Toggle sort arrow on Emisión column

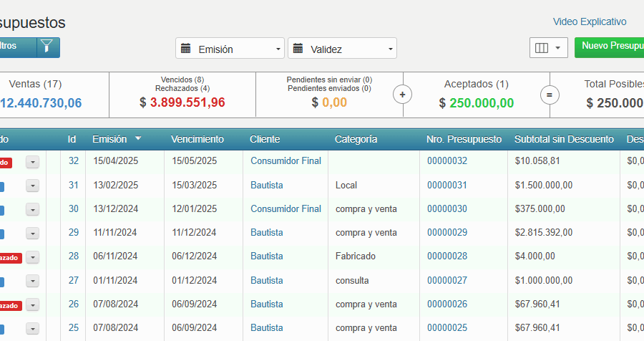click(138, 139)
